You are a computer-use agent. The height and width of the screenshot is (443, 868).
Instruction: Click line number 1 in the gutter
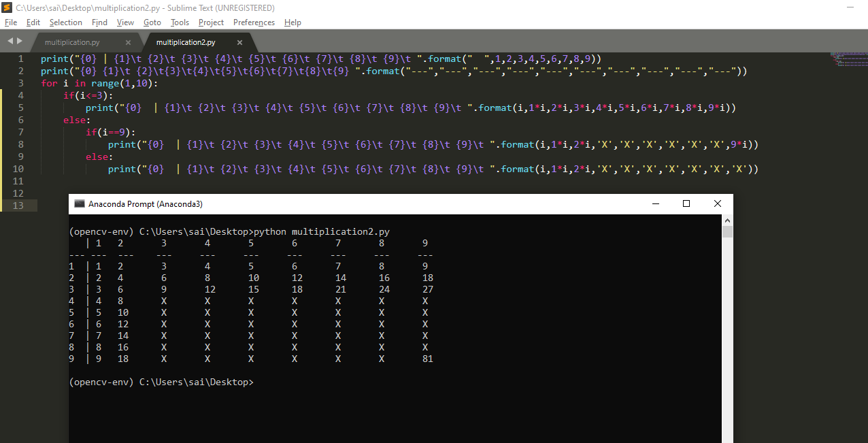pyautogui.click(x=21, y=59)
